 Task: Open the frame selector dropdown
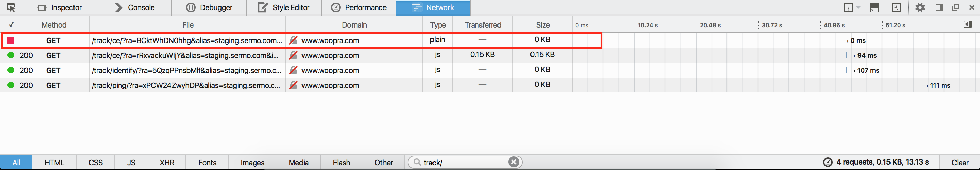pos(852,7)
